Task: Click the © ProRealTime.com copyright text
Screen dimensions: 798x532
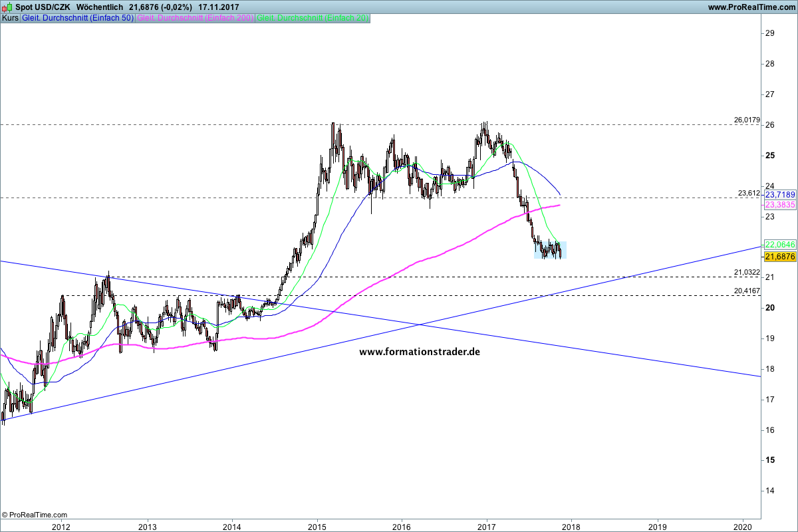Action: [35, 515]
